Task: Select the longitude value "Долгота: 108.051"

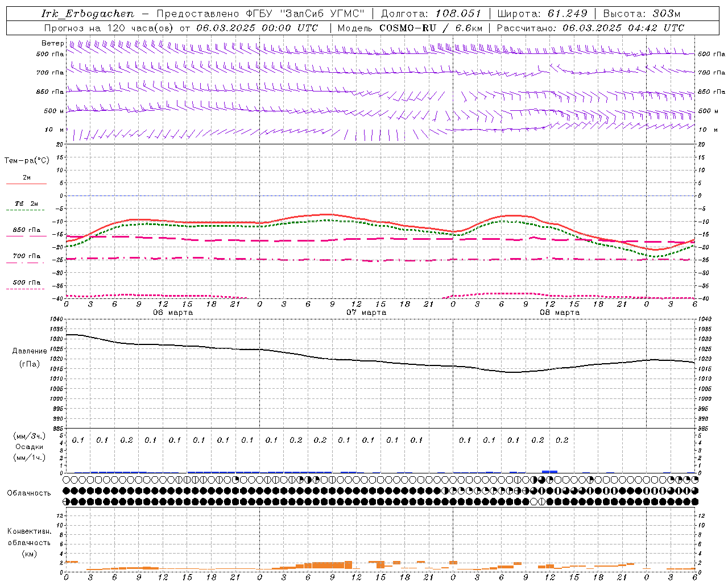Action: 431,14
